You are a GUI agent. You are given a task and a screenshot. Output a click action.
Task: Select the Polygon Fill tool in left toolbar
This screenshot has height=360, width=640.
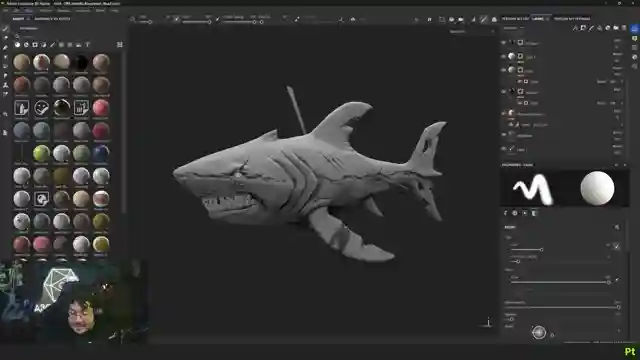pos(5,57)
